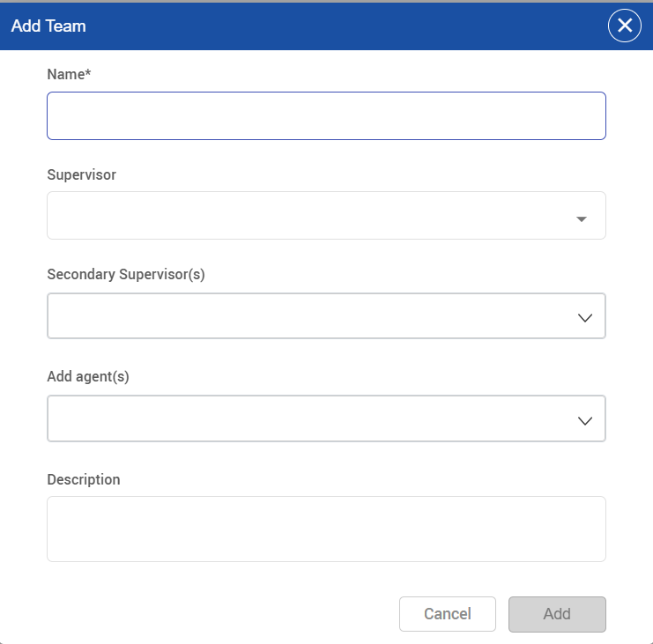Viewport: 653px width, 644px height.
Task: Click the Supervisor field's small caret arrow
Action: click(x=582, y=219)
